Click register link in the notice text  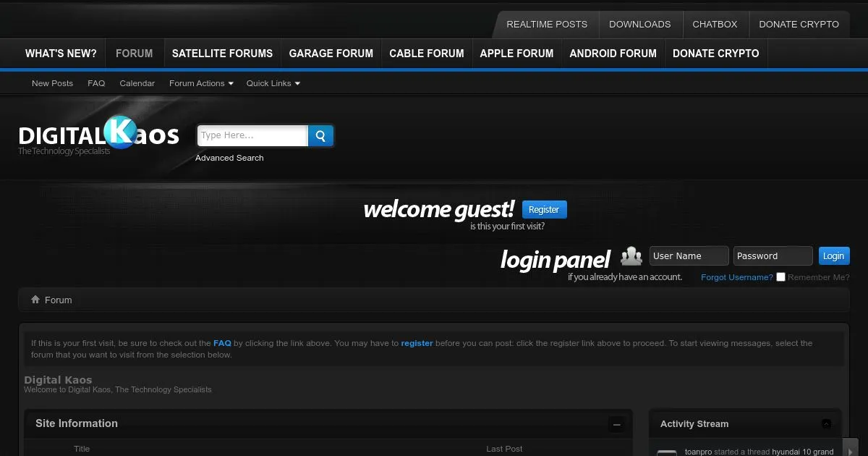417,343
